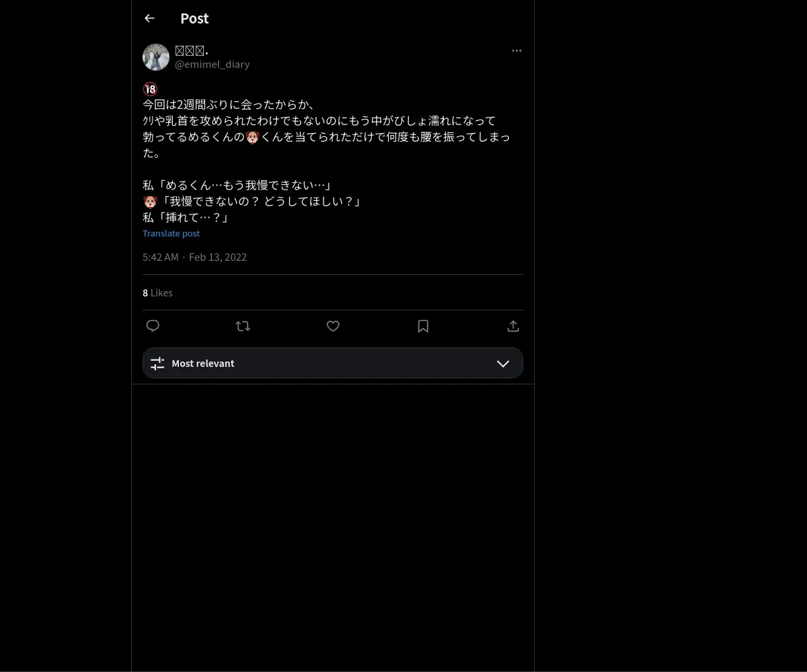
Task: View the 8 Likes list
Action: click(157, 293)
